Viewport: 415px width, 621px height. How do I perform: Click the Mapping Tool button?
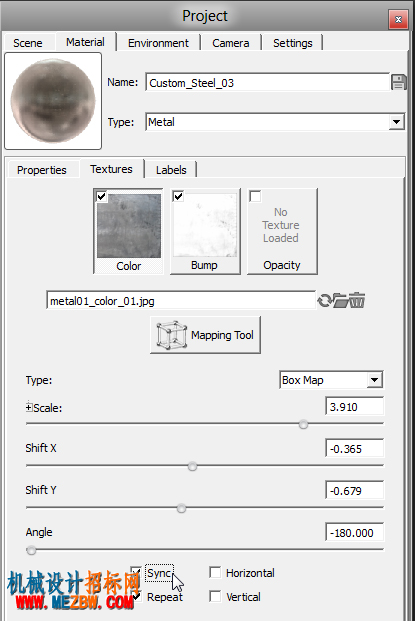[x=206, y=335]
